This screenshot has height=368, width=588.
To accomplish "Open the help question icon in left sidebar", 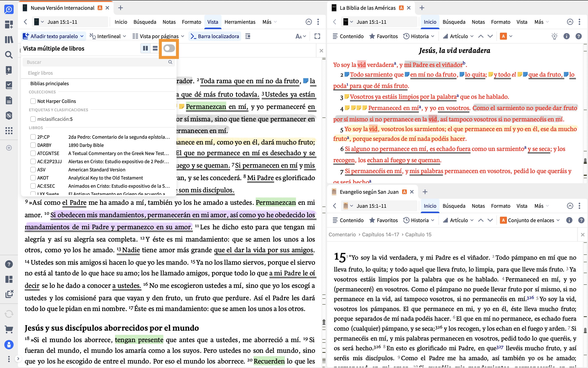I will pyautogui.click(x=9, y=264).
